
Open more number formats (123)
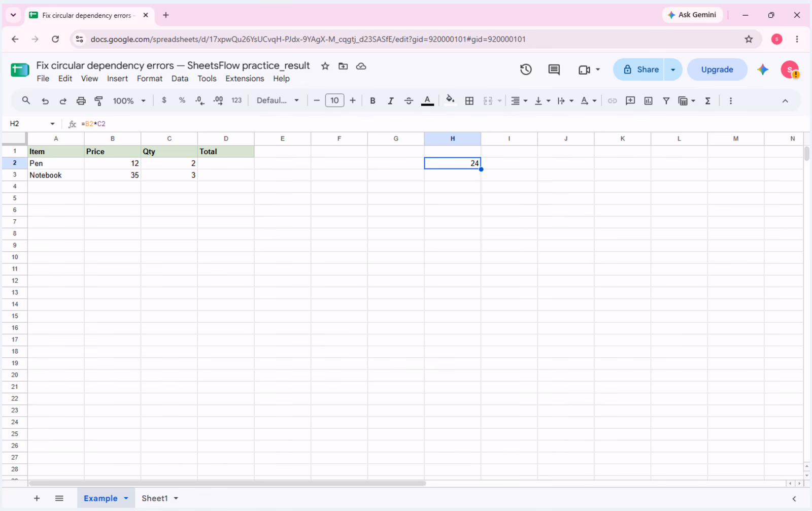tap(236, 100)
